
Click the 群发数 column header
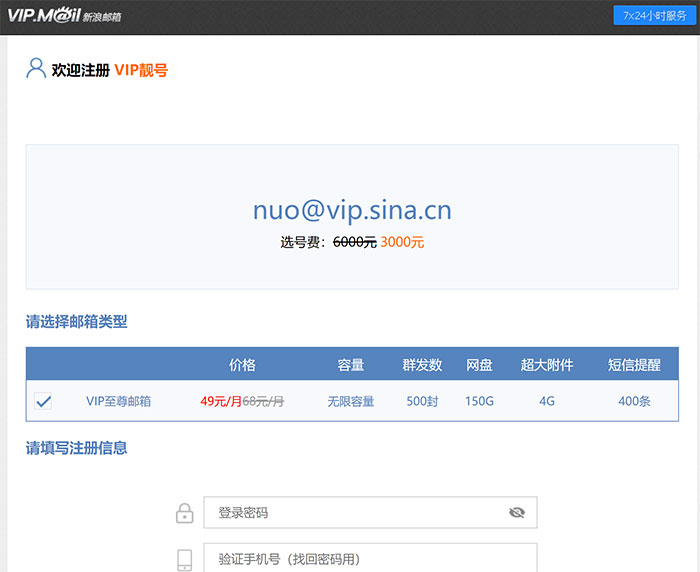click(422, 365)
